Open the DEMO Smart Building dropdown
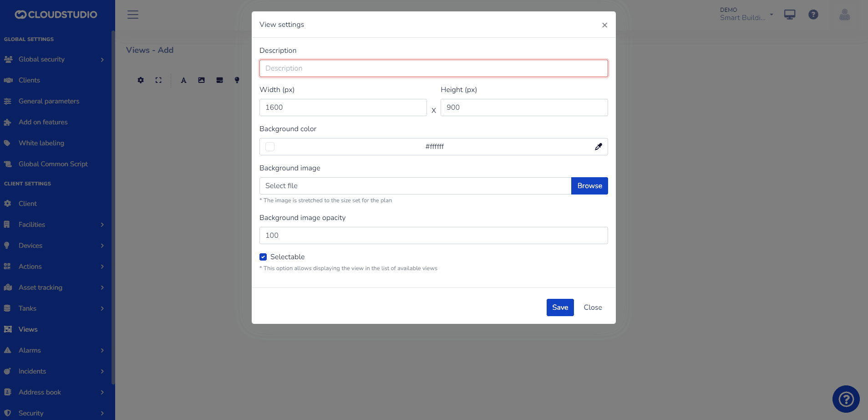The image size is (868, 420). click(746, 14)
